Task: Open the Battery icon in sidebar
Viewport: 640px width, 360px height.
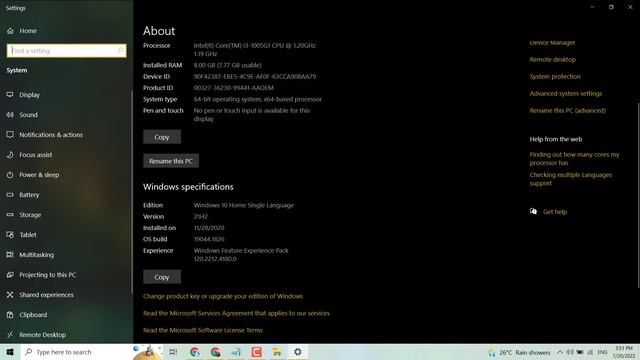Action: point(10,195)
